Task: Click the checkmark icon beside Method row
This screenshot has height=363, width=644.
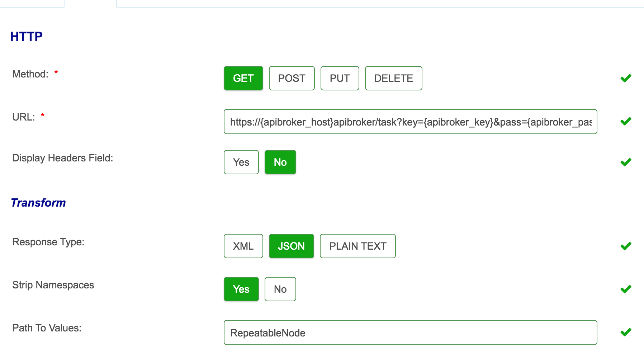Action: (x=626, y=77)
